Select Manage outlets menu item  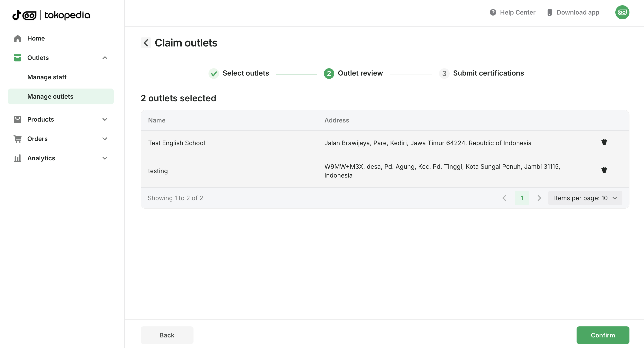coord(50,96)
